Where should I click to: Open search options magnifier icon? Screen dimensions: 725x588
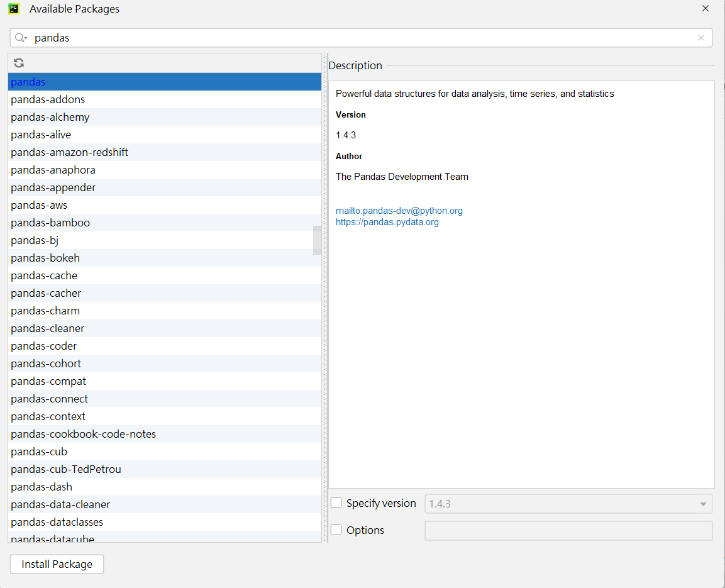pos(21,38)
